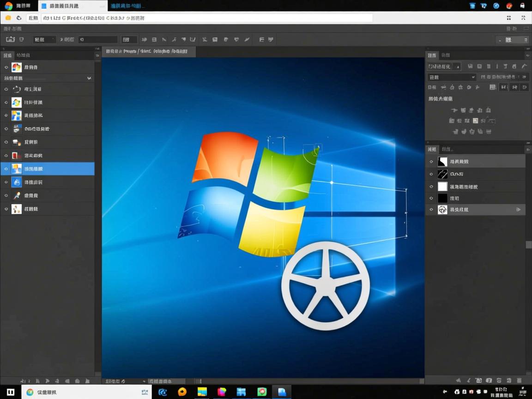Toggle visibility of the black fill layer
The image size is (532, 399).
431,198
